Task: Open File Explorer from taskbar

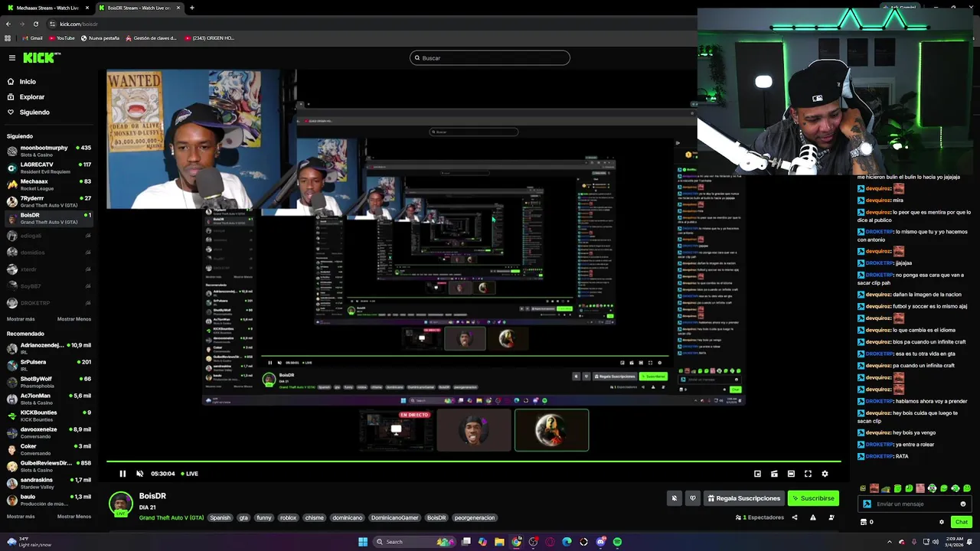Action: [499, 542]
